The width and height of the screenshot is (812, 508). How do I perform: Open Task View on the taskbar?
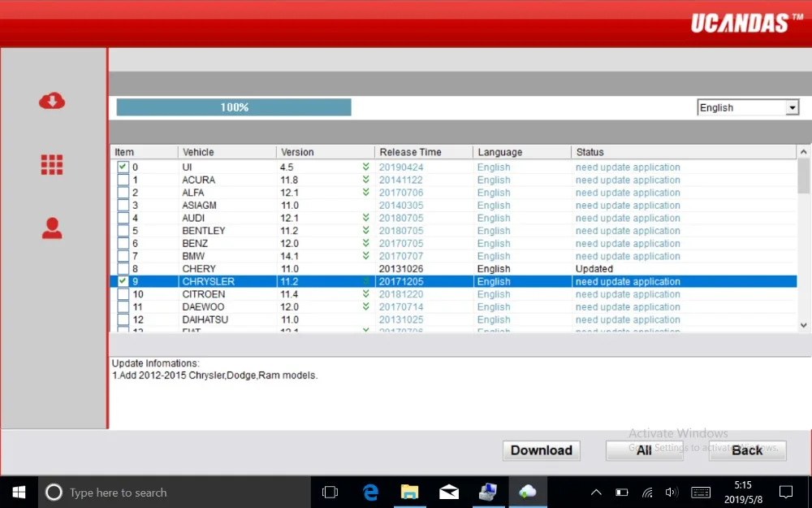[330, 492]
